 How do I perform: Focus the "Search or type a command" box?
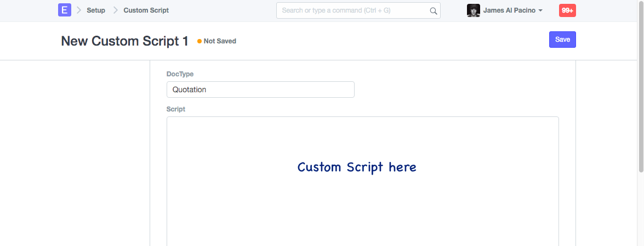[x=354, y=10]
